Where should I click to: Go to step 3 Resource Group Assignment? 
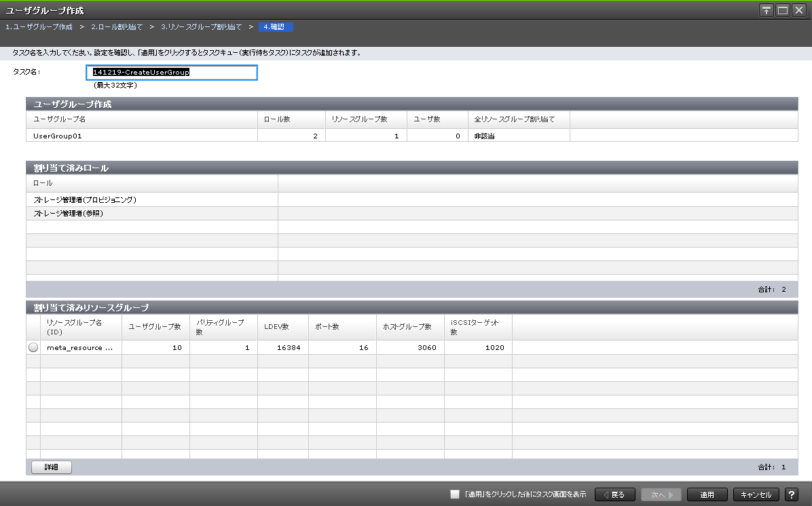pos(201,27)
